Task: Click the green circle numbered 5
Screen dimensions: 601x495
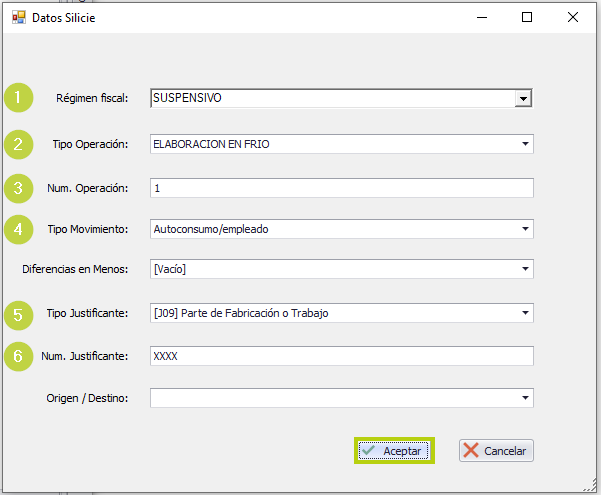Action: tap(18, 315)
